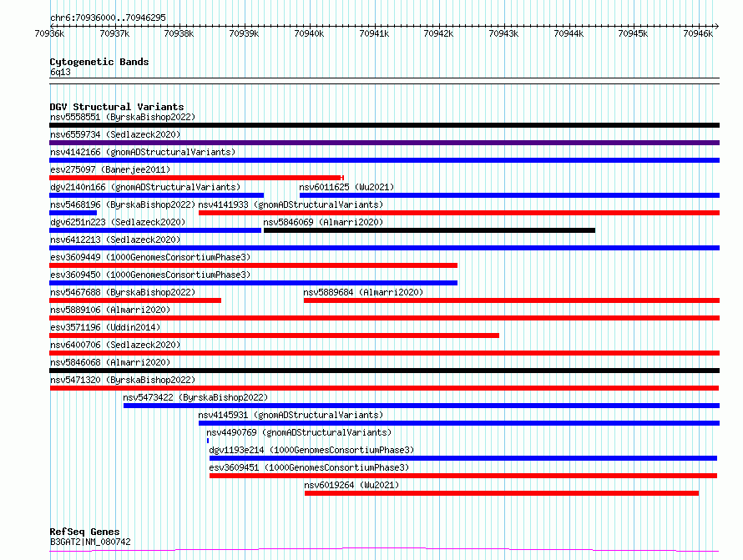Viewport: 743px width, 560px height.
Task: Click the tiny blue nsv4490769 marker
Action: (208, 441)
